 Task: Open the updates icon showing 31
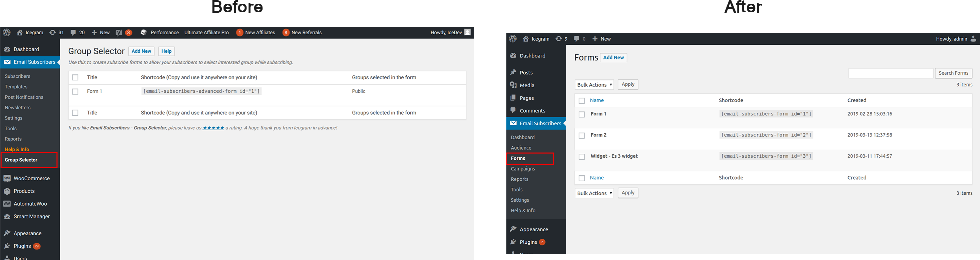(x=52, y=32)
